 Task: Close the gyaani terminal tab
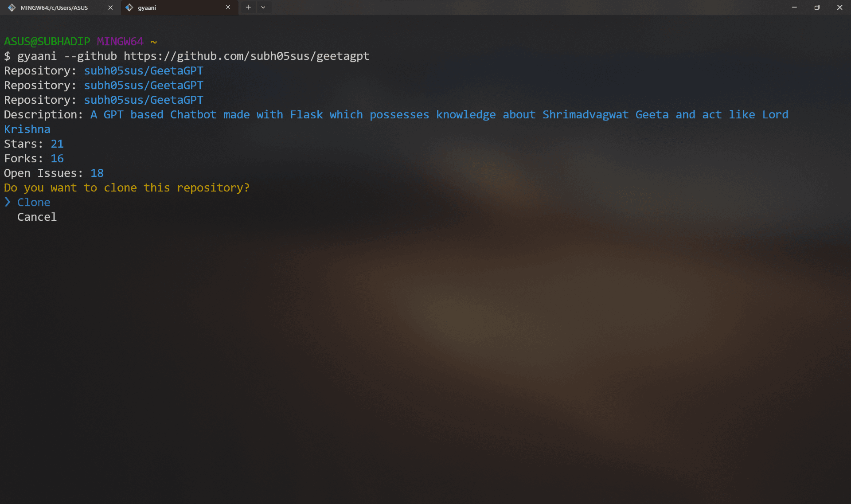228,8
